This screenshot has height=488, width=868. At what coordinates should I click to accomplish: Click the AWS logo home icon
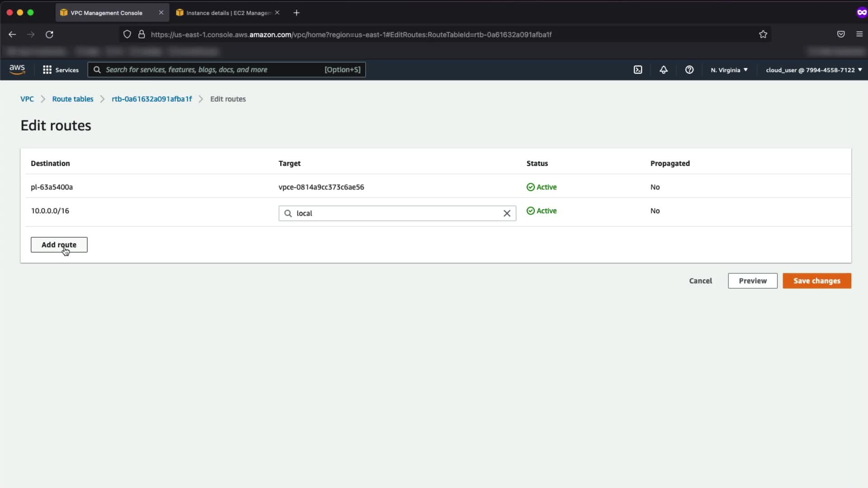17,69
